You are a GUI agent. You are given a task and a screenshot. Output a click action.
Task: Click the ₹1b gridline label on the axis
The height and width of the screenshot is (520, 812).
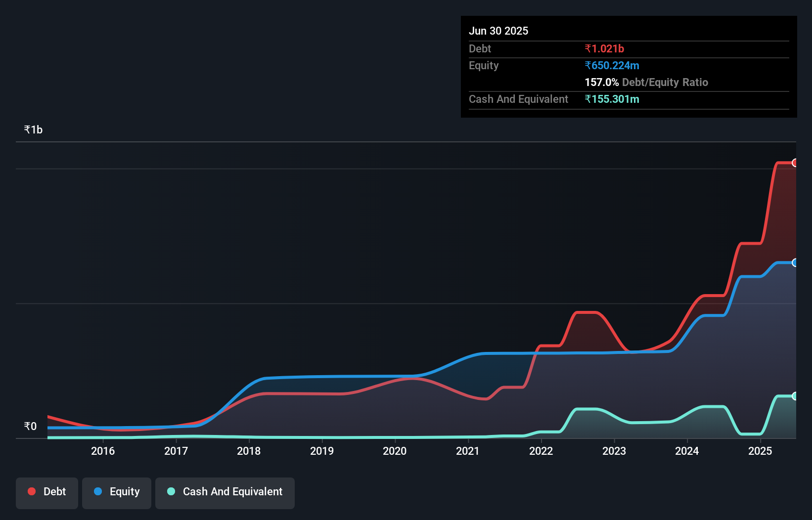pyautogui.click(x=33, y=129)
